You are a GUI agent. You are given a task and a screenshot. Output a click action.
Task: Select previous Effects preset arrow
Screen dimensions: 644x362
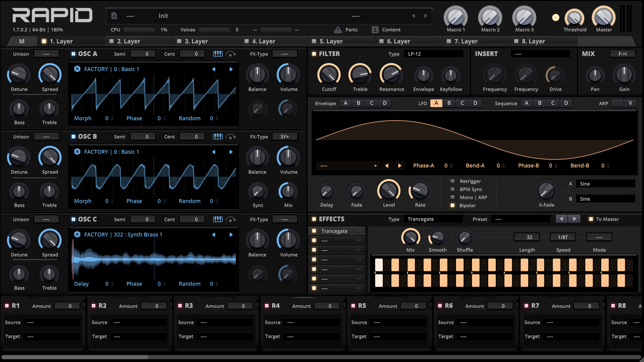pos(561,219)
